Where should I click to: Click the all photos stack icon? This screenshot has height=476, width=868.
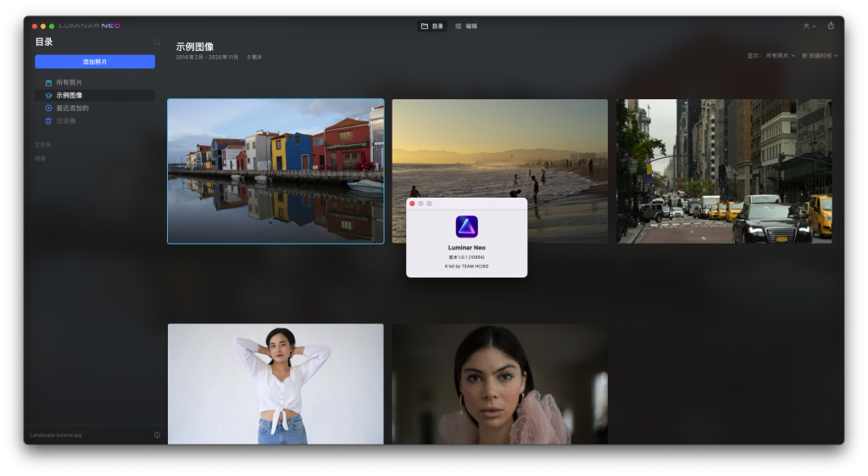(48, 82)
